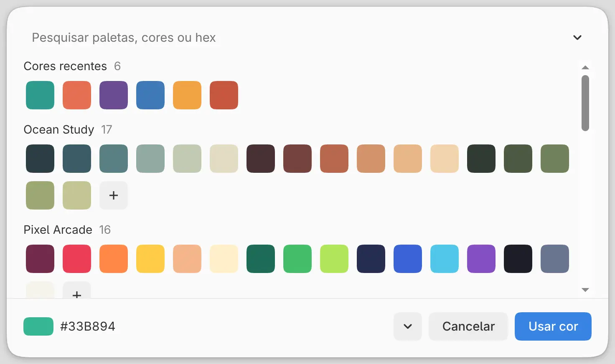Choose the orange-yellow recent color swatch

click(187, 95)
